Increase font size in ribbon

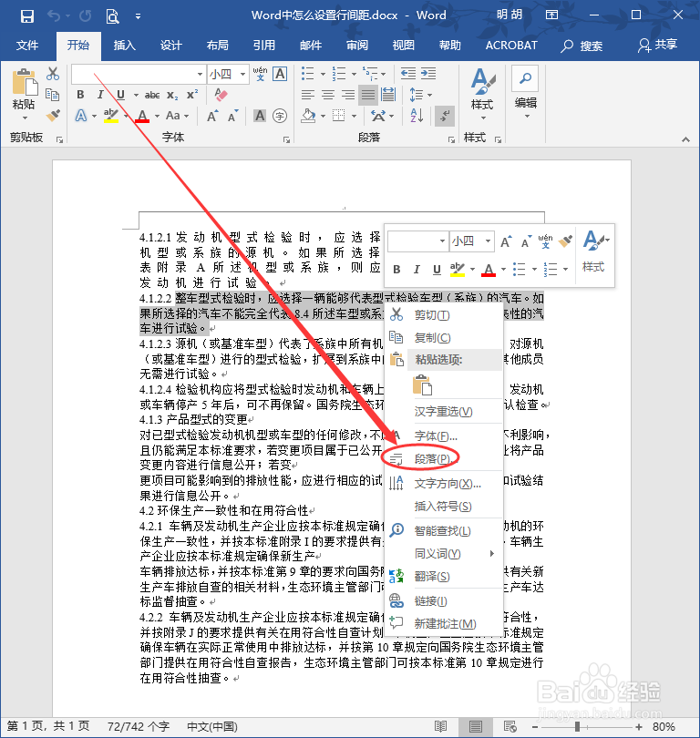pos(212,116)
